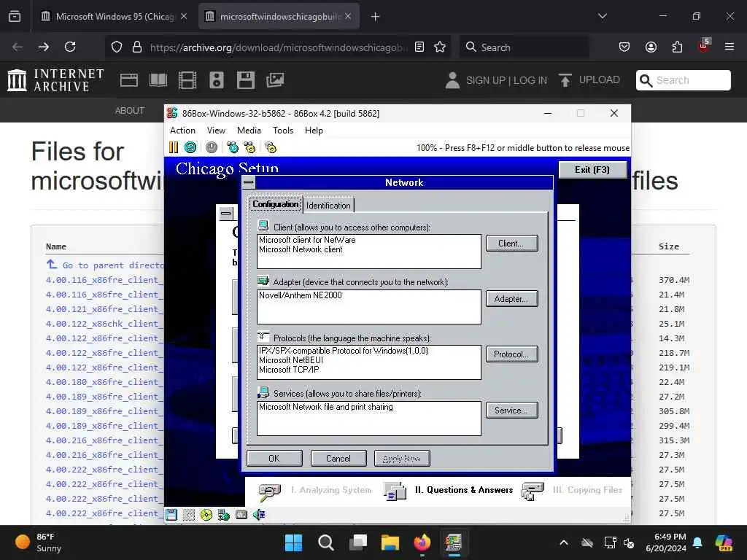Open the Action menu in 86Box
Viewport: 747px width, 560px height.
coord(182,131)
